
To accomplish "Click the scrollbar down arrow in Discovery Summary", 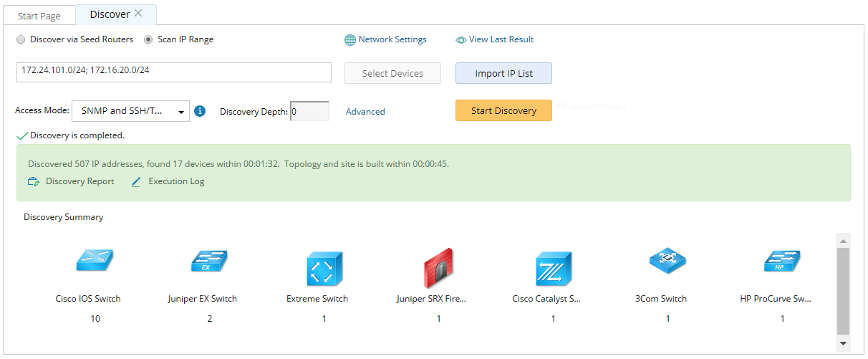I will click(x=843, y=344).
